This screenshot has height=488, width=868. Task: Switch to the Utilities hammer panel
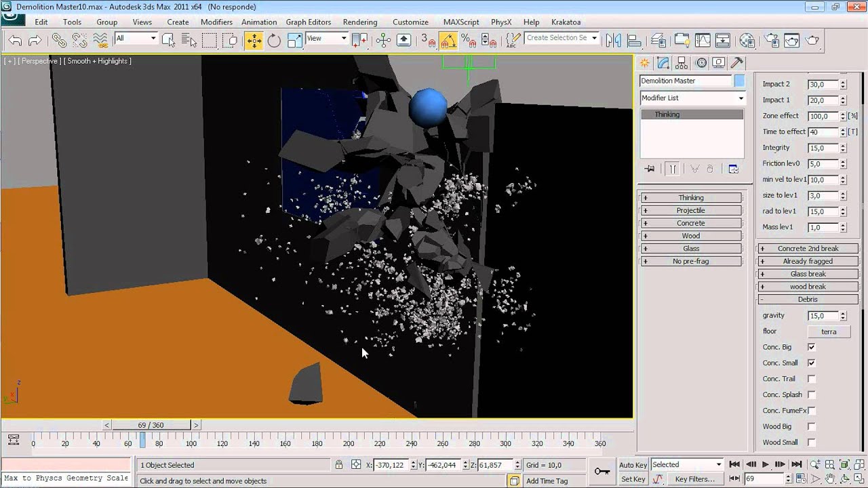pos(738,63)
